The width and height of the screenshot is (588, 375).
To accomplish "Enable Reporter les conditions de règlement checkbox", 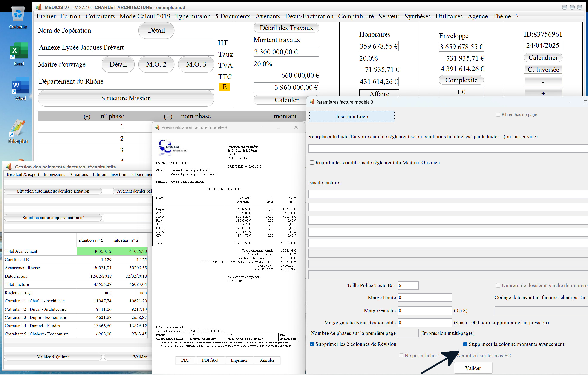I will (x=312, y=163).
